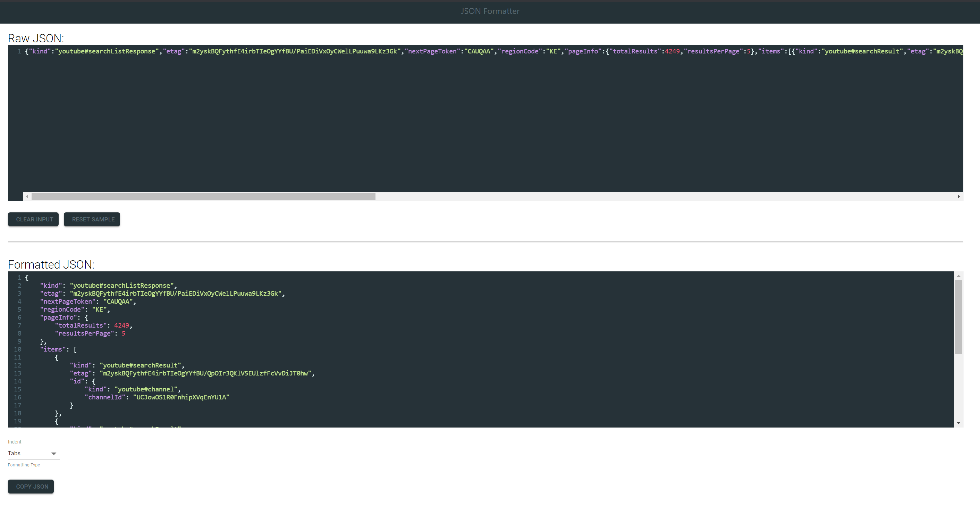This screenshot has height=507, width=980.
Task: Click the formatted JSON scroll up arrow
Action: (x=958, y=276)
